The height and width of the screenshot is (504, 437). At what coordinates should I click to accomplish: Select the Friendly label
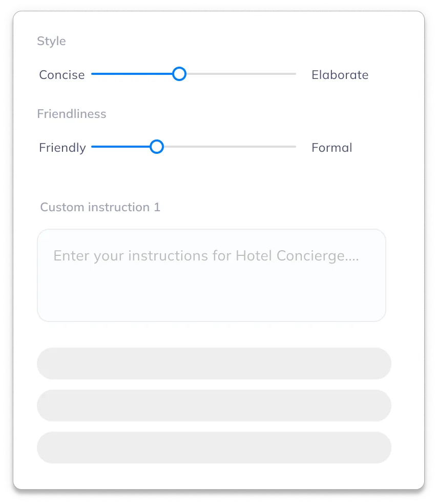[62, 148]
